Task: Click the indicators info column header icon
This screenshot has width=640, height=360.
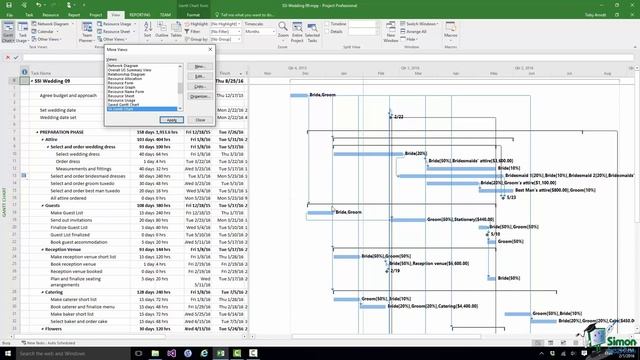Action: 24,72
